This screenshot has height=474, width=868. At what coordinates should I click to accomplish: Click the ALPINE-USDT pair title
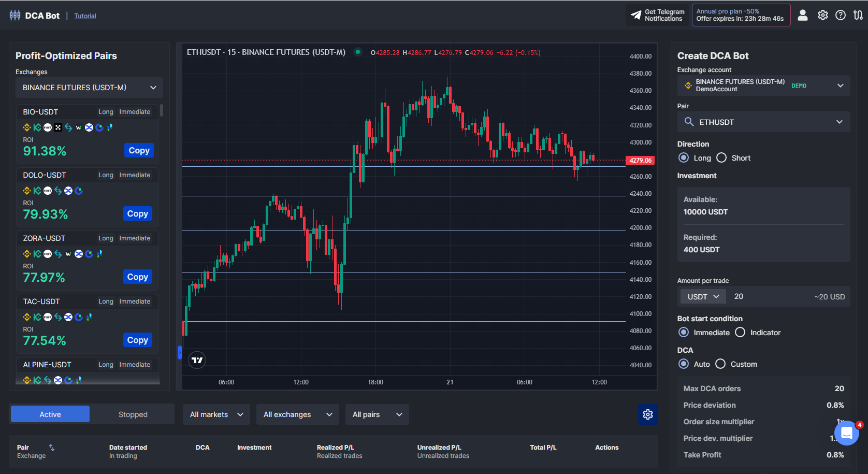click(x=47, y=365)
